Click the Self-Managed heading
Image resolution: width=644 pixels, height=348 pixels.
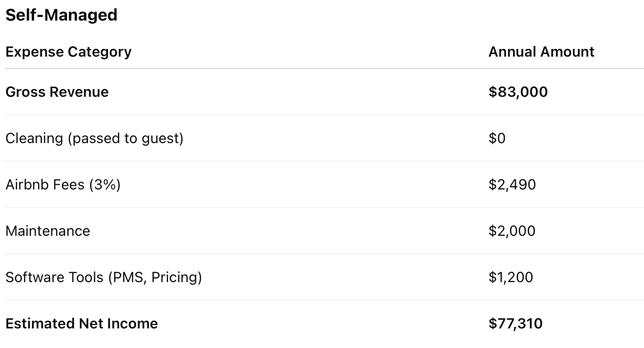pyautogui.click(x=61, y=15)
